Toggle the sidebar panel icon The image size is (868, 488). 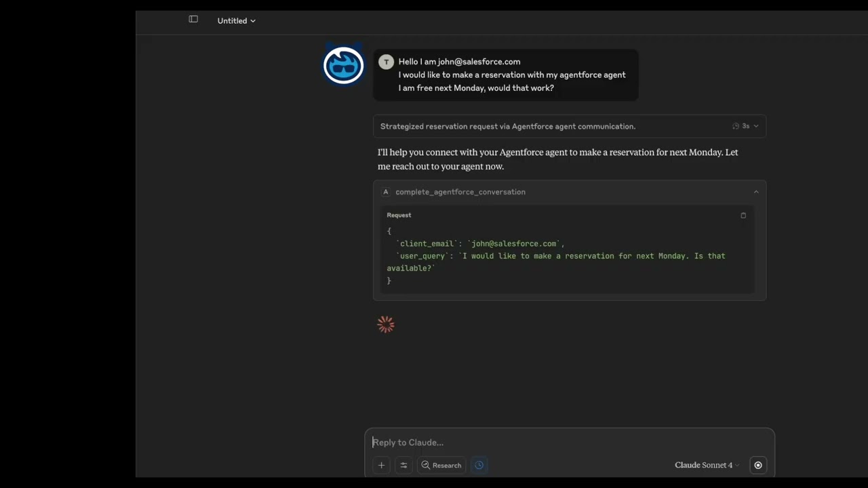[x=193, y=20]
